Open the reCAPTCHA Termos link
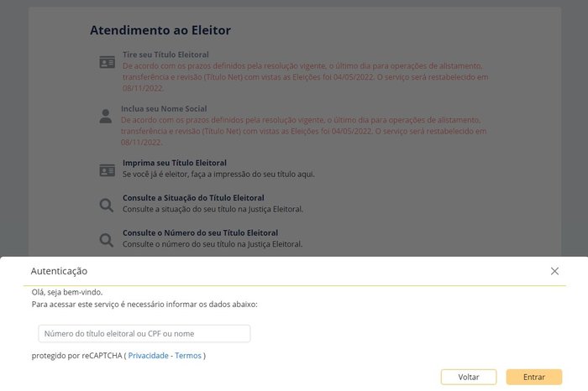This screenshot has height=391, width=588. [x=188, y=356]
